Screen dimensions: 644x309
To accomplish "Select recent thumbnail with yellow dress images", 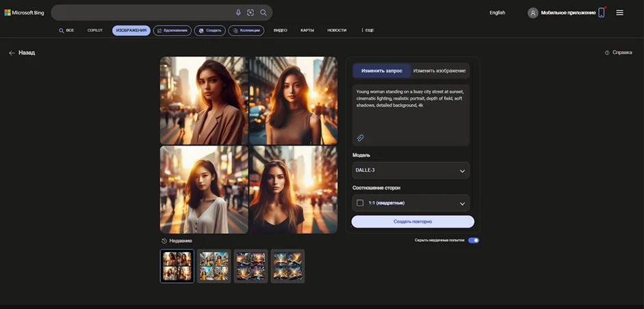I will [x=214, y=266].
